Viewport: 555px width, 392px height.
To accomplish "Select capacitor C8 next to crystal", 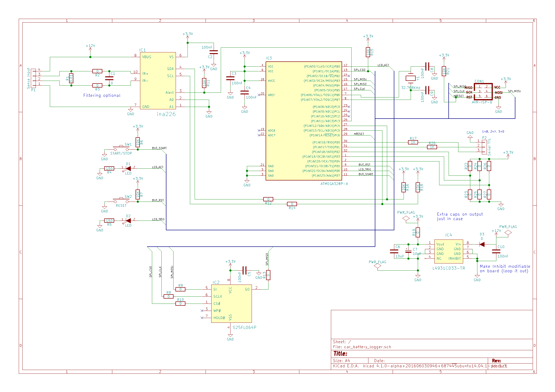I will point(427,66).
